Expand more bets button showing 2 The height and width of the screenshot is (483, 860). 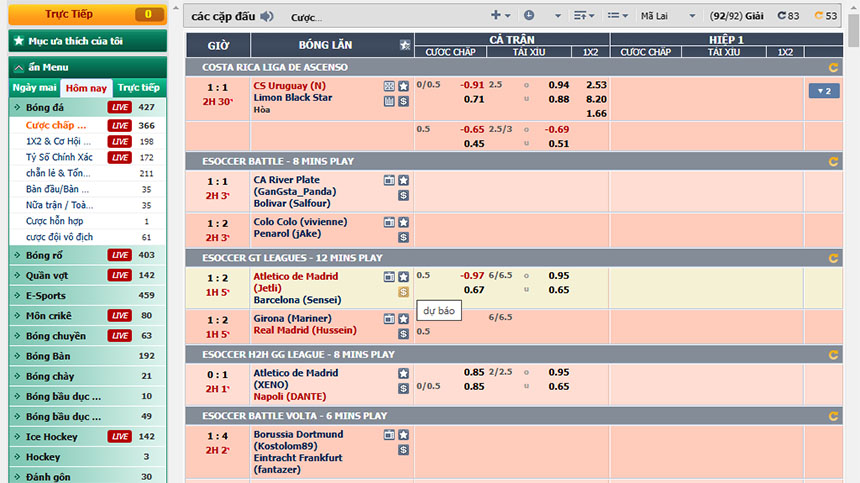click(x=824, y=91)
